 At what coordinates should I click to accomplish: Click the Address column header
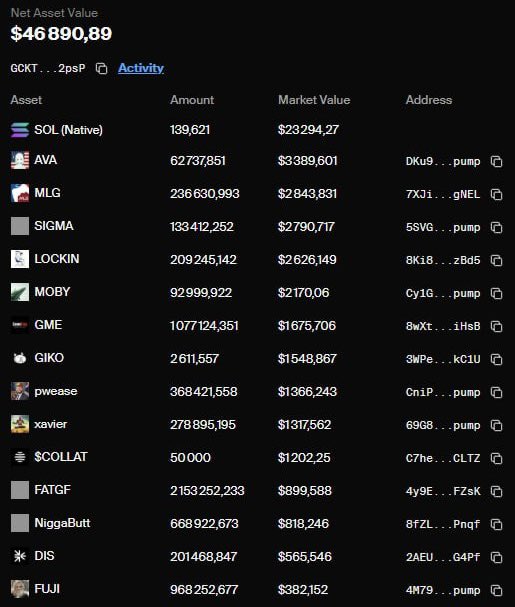coord(429,100)
